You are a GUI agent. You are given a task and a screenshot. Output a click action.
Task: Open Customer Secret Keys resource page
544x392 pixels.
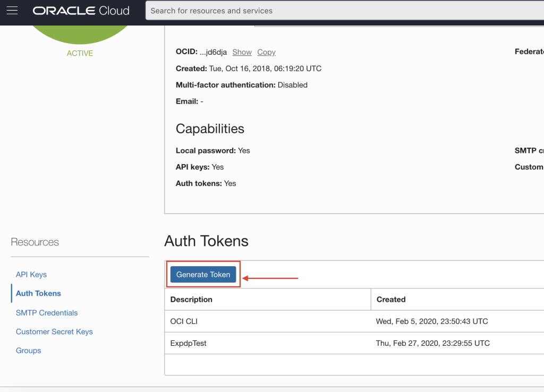tap(54, 331)
